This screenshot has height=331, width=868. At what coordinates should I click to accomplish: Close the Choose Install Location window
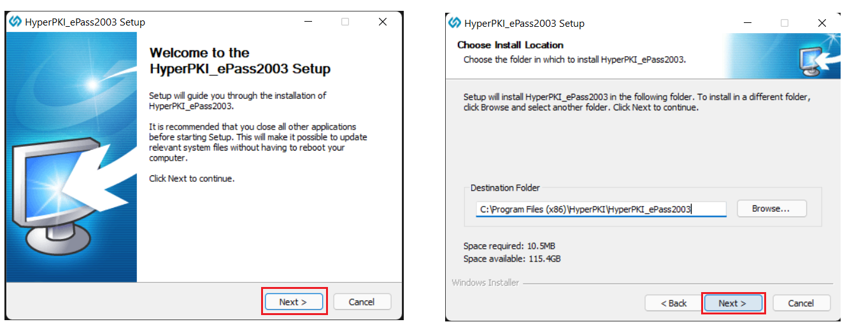822,23
